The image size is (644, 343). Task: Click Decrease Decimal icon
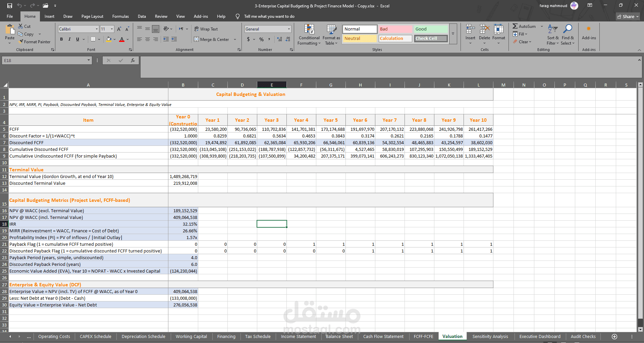click(x=288, y=39)
